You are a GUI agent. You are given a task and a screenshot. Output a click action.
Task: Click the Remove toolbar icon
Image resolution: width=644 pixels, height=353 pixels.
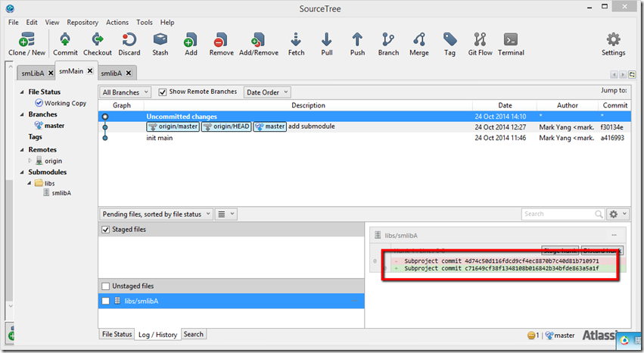[222, 44]
